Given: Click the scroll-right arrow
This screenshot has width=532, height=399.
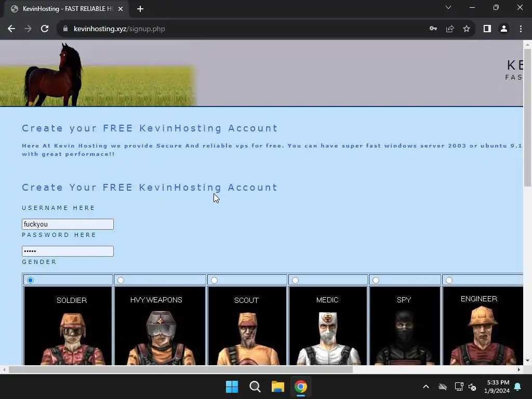Looking at the screenshot, I should point(519,369).
